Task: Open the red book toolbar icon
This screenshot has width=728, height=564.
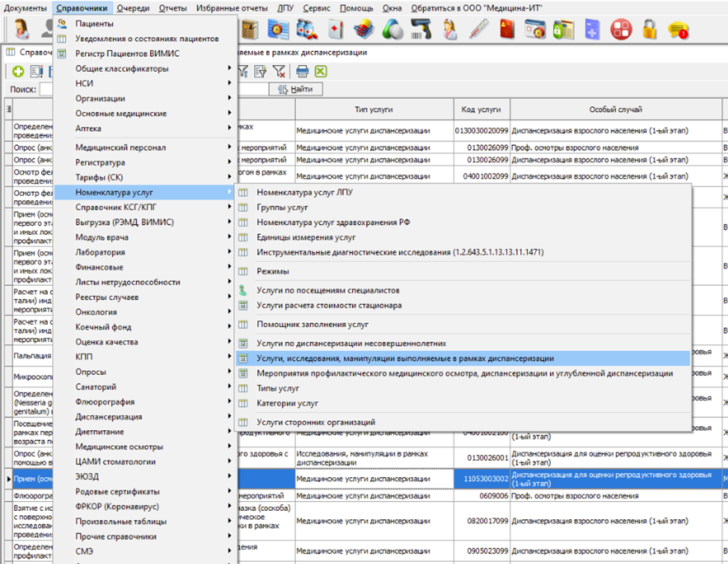Action: [x=508, y=29]
